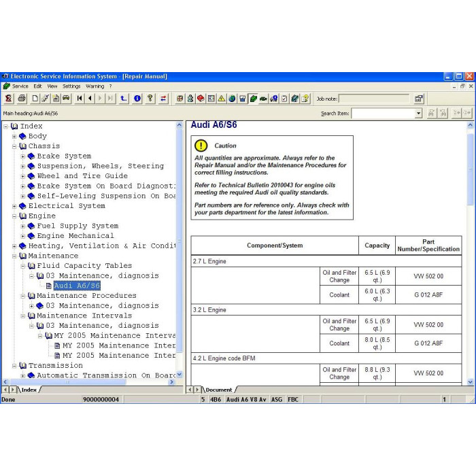The image size is (476, 476).
Task: Click the printer icon in the toolbar
Action: (x=22, y=99)
